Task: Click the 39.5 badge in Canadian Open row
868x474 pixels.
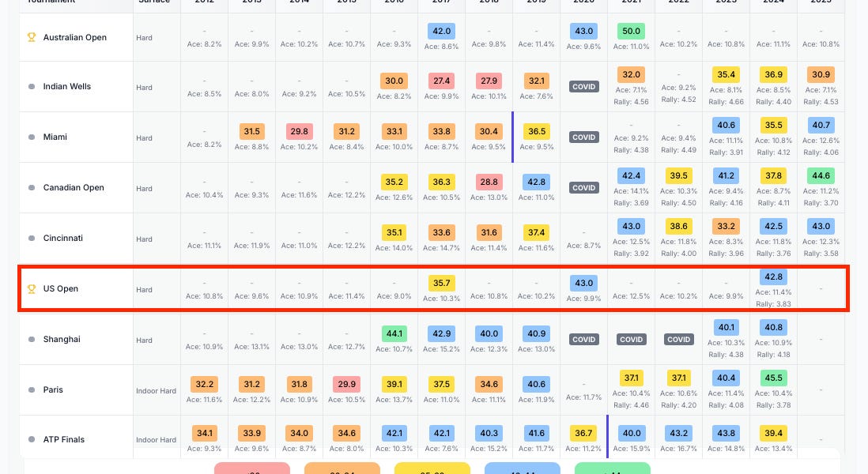Action: click(x=679, y=175)
